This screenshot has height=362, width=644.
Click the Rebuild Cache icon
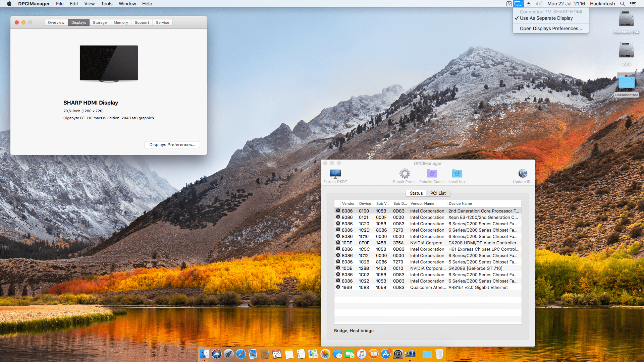tap(432, 174)
